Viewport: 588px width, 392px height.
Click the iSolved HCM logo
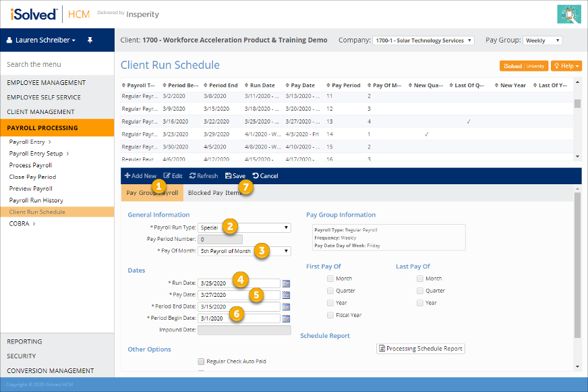click(x=51, y=14)
